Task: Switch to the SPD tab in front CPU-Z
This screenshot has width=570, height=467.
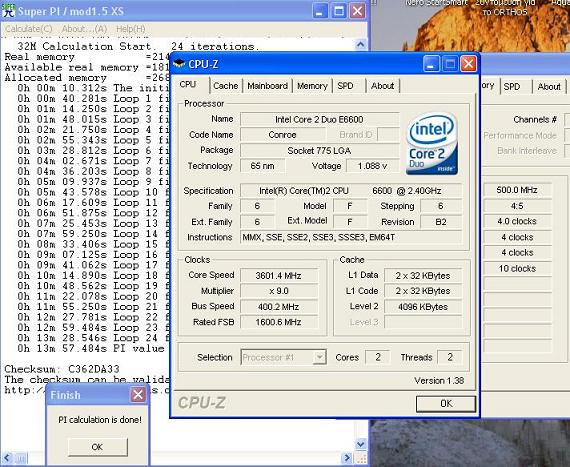Action: (x=345, y=86)
